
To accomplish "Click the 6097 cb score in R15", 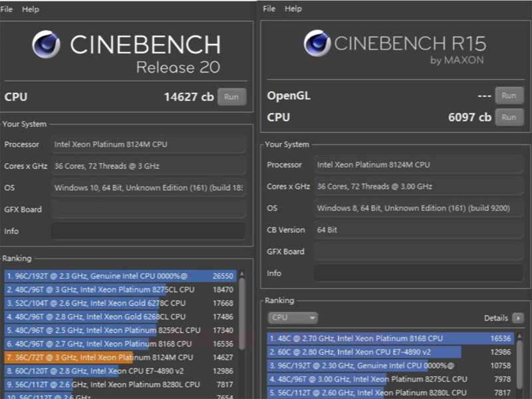I will coord(470,118).
